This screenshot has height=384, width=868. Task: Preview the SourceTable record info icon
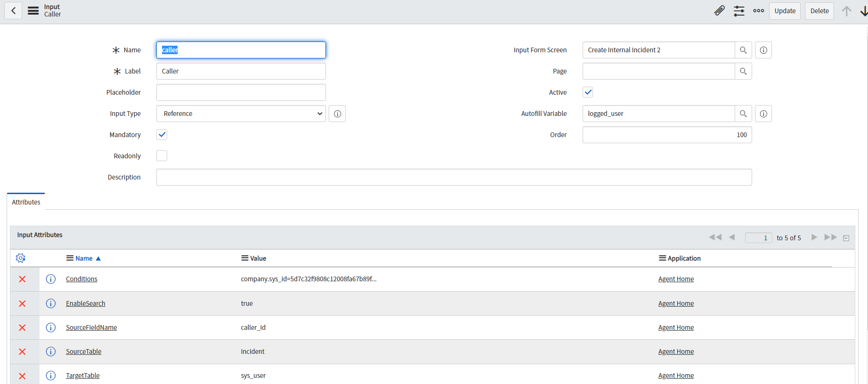coord(51,351)
